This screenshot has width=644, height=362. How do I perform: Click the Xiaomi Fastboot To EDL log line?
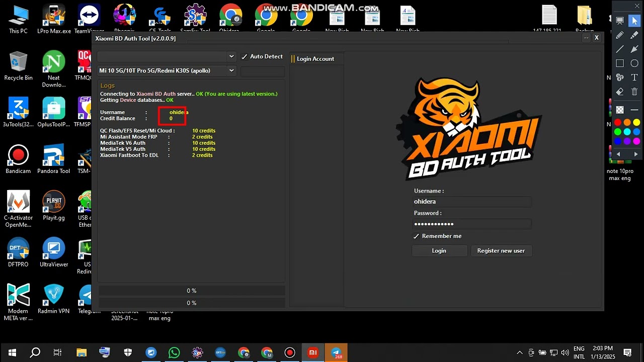point(156,155)
